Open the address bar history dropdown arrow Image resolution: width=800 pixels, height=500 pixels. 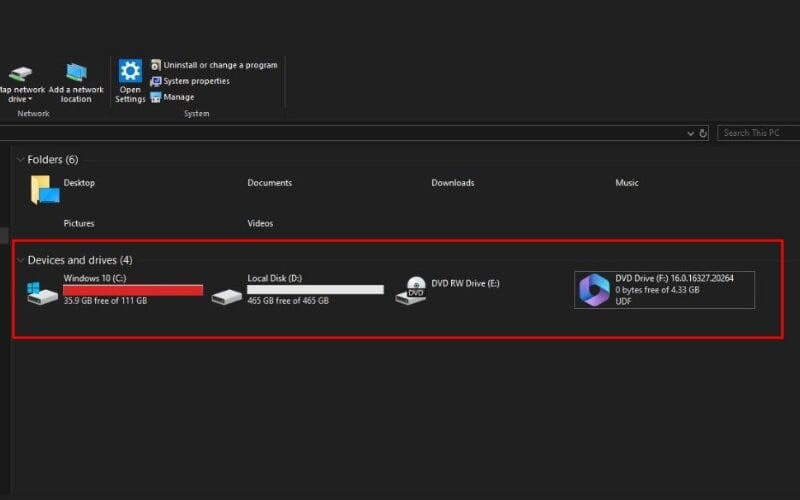coord(690,133)
